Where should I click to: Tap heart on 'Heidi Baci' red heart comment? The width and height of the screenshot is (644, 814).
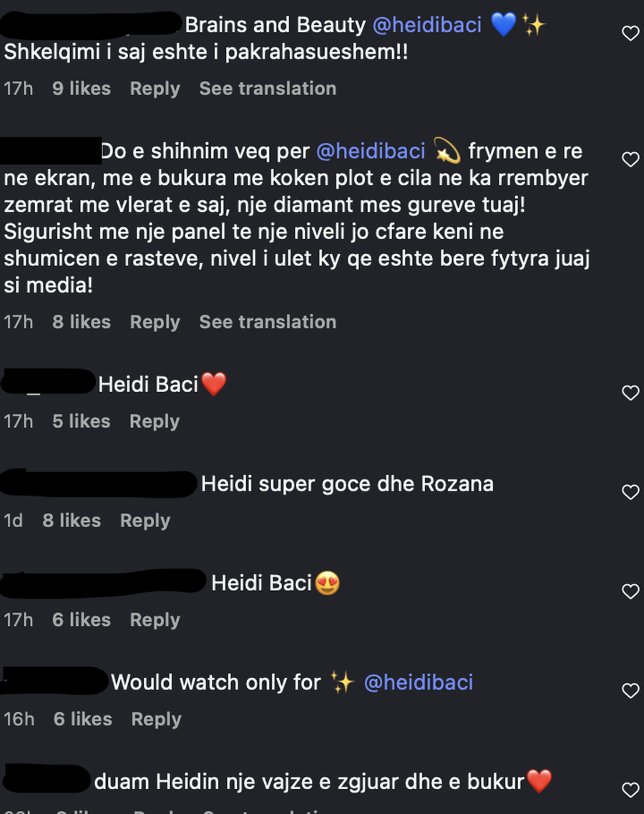[x=630, y=393]
